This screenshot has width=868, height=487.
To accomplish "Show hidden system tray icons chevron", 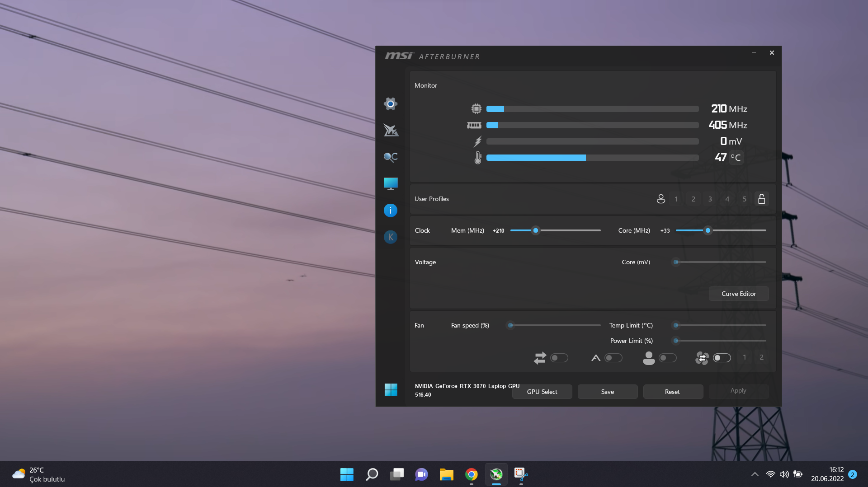I will 755,474.
